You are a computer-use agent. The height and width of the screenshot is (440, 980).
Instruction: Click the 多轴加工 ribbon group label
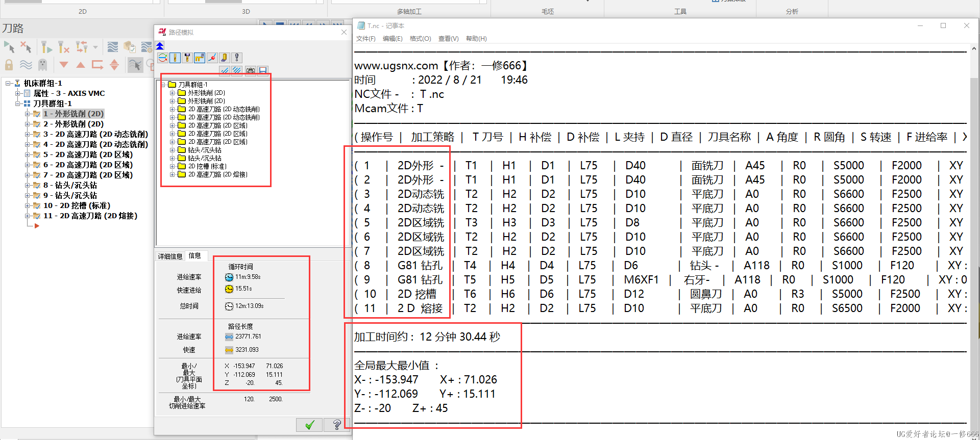pyautogui.click(x=409, y=11)
